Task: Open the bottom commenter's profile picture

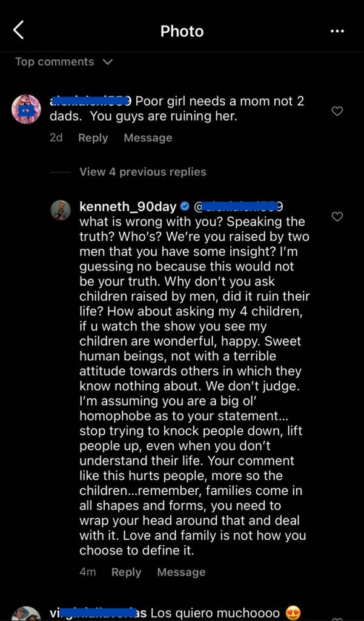Action: click(x=26, y=613)
